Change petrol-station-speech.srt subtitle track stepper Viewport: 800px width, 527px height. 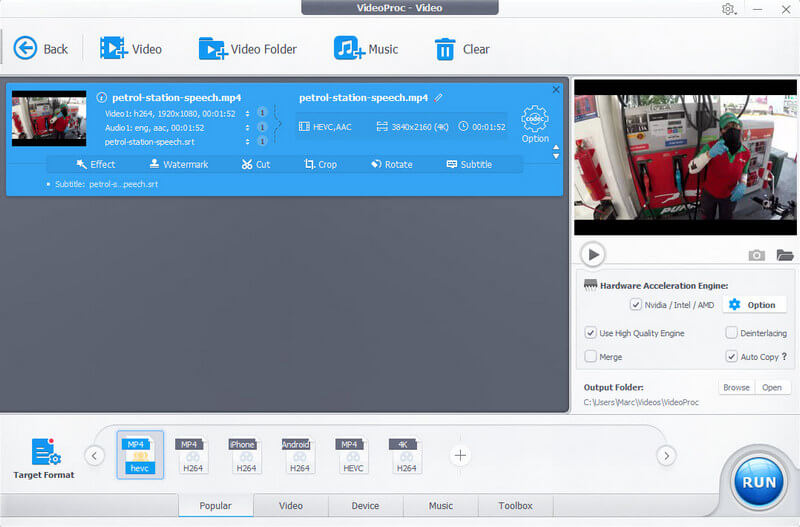point(247,141)
